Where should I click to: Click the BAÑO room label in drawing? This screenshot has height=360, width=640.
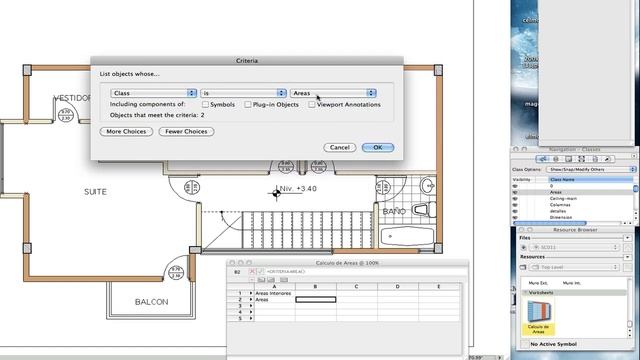click(x=394, y=211)
